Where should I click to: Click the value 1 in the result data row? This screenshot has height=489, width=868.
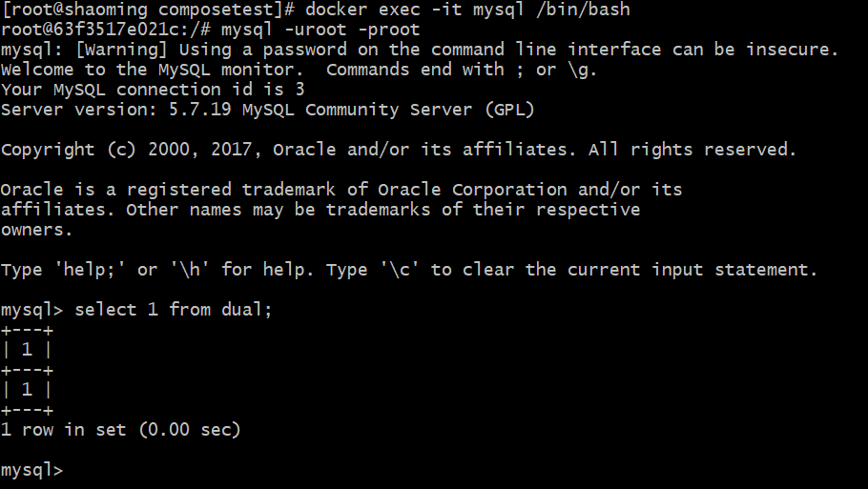click(27, 390)
